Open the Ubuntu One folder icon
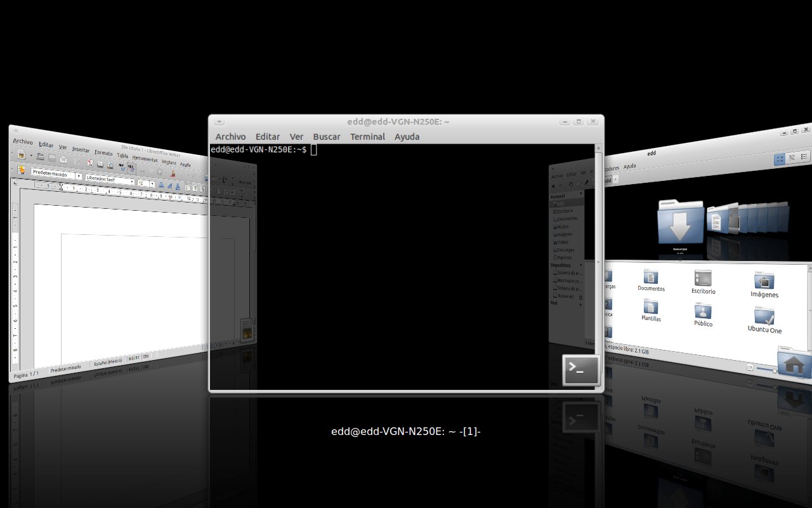This screenshot has width=812, height=508. pyautogui.click(x=764, y=316)
